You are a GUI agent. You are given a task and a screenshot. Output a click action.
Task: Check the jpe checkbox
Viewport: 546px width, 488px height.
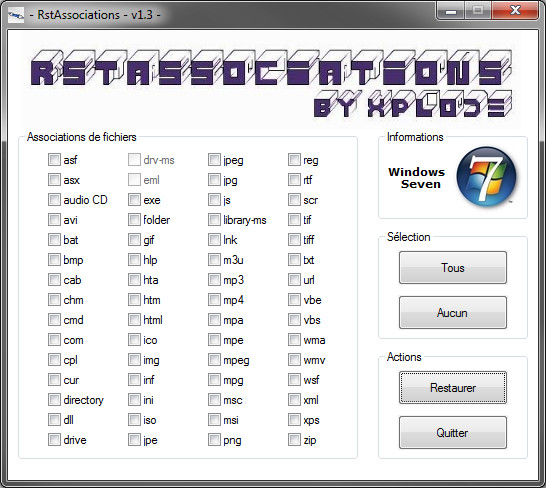click(x=134, y=440)
